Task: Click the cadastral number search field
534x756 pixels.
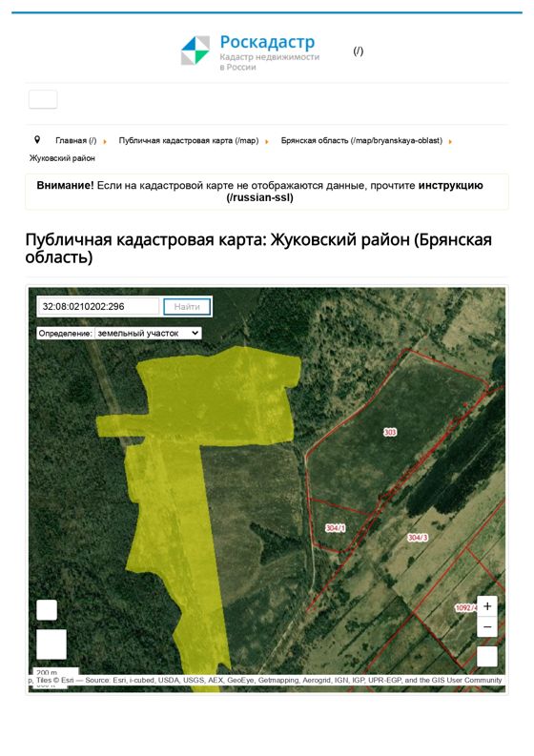Action: (x=99, y=306)
